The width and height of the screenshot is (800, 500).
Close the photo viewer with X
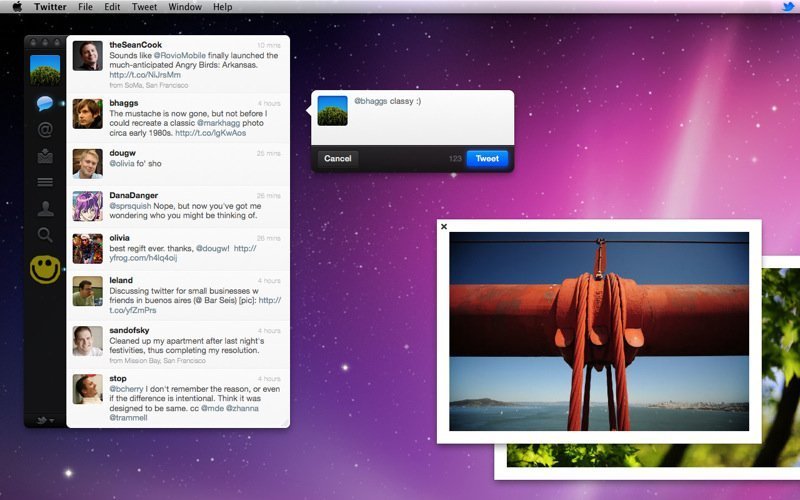pyautogui.click(x=444, y=227)
